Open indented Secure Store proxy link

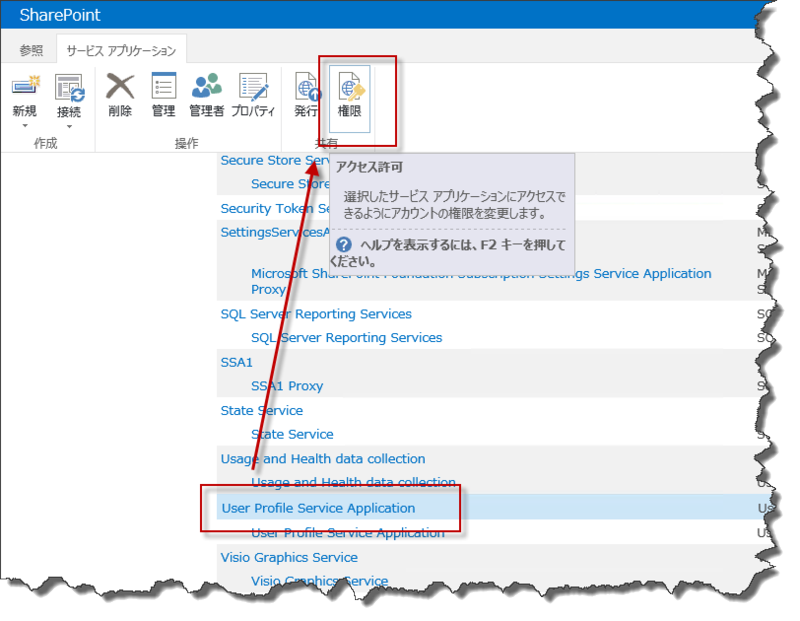click(x=290, y=184)
